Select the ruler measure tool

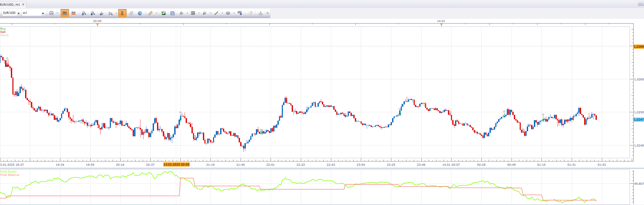pyautogui.click(x=150, y=13)
